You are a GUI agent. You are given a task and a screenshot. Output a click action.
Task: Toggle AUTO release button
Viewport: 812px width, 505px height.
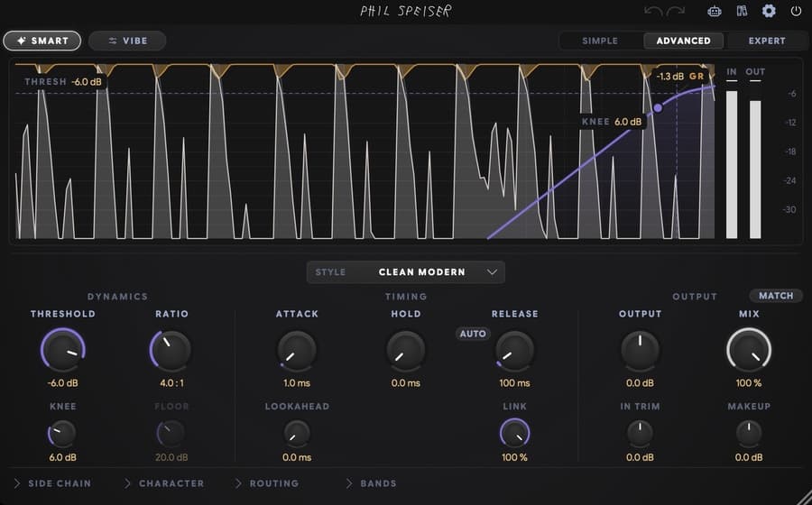[473, 334]
